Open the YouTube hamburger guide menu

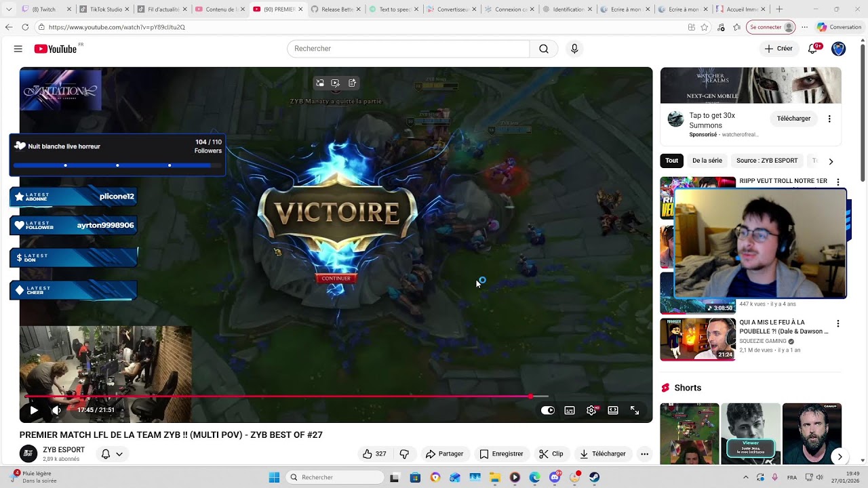(18, 49)
